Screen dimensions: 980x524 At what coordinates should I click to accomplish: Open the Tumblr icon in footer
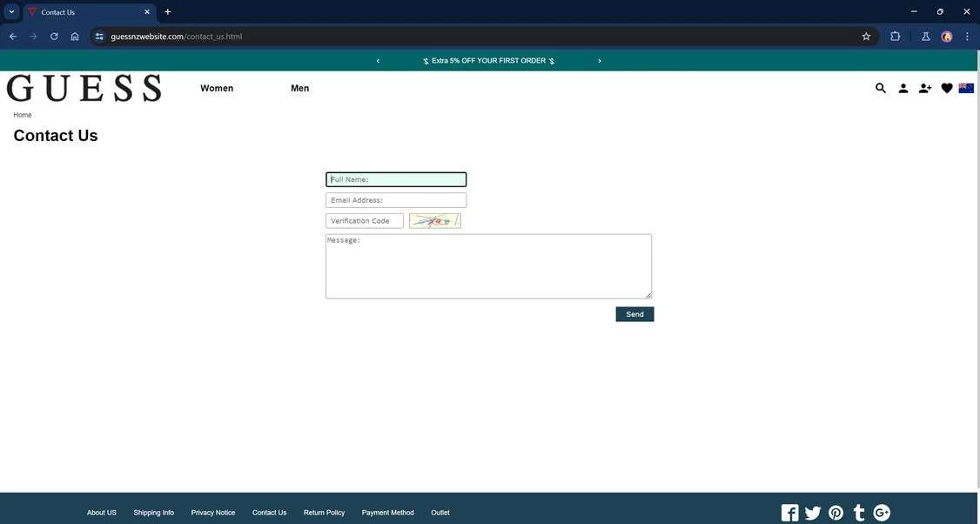pos(859,513)
